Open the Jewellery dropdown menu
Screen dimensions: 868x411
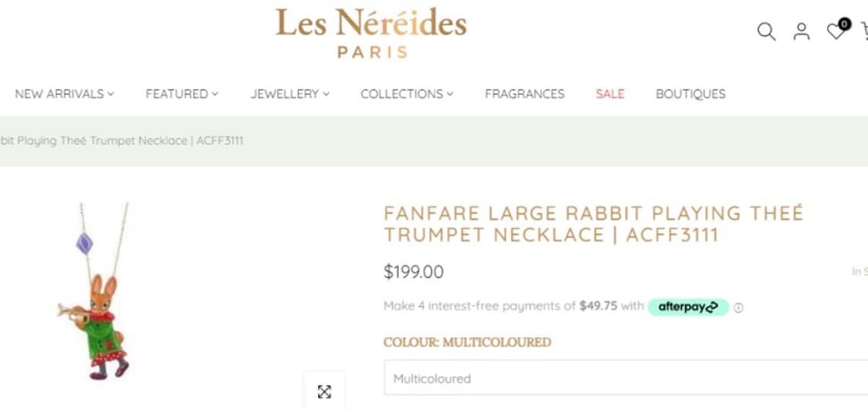pos(289,94)
